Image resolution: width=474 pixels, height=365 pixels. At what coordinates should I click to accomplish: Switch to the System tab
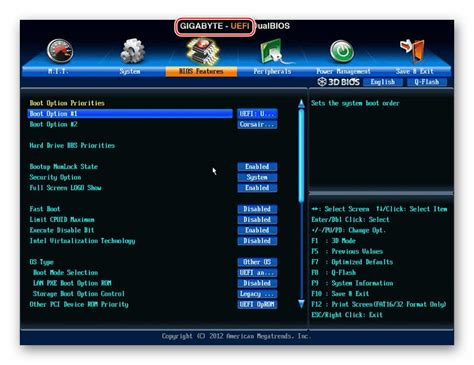(130, 71)
